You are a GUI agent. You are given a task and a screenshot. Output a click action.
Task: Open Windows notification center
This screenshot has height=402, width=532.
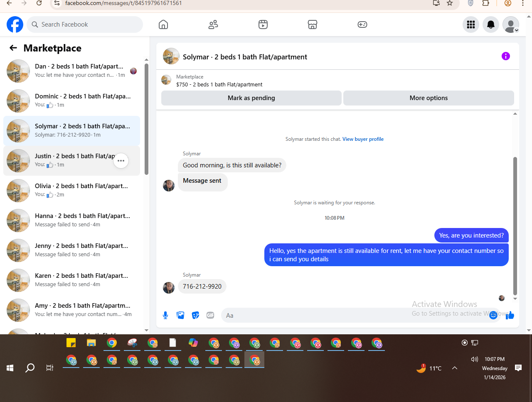click(x=518, y=368)
